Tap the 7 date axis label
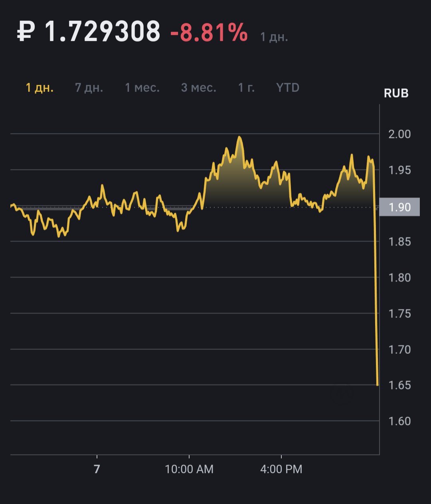This screenshot has height=504, width=431. 97,469
